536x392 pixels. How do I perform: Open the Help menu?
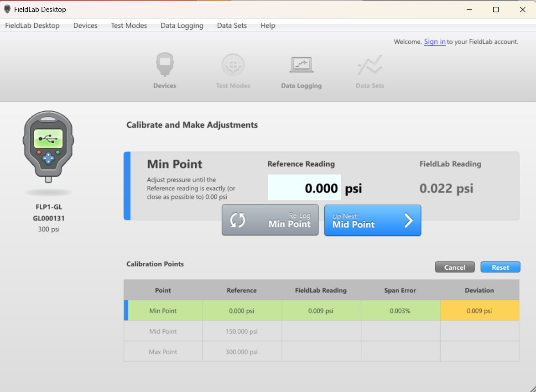[x=268, y=26]
